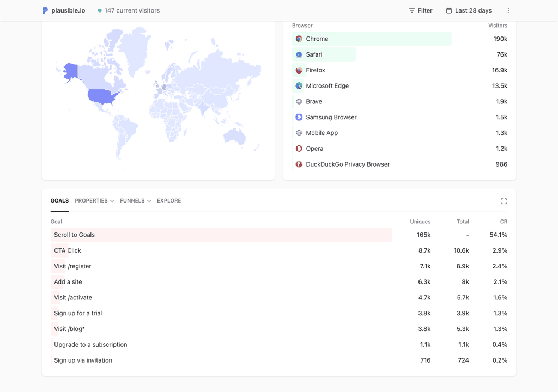Open the three-dot options menu

coord(508,10)
